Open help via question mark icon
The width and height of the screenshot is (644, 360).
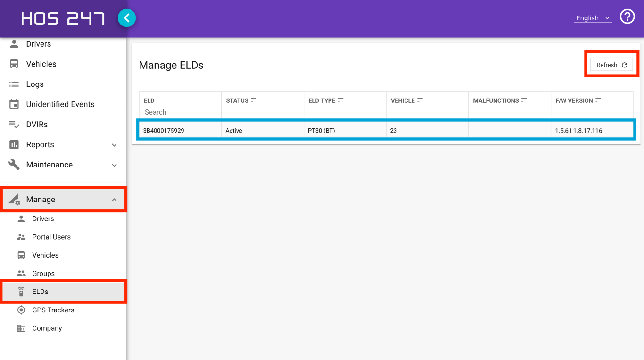[627, 17]
